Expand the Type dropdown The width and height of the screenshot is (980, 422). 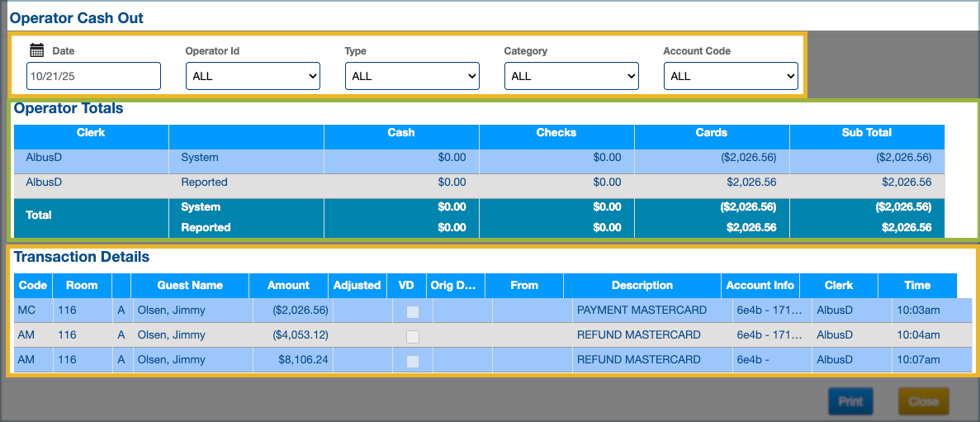point(412,76)
